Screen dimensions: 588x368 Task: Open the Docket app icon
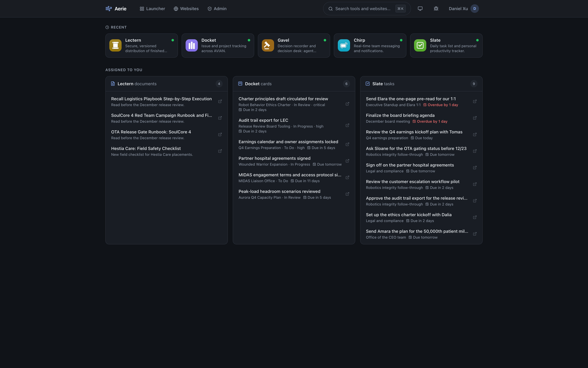[x=192, y=45]
